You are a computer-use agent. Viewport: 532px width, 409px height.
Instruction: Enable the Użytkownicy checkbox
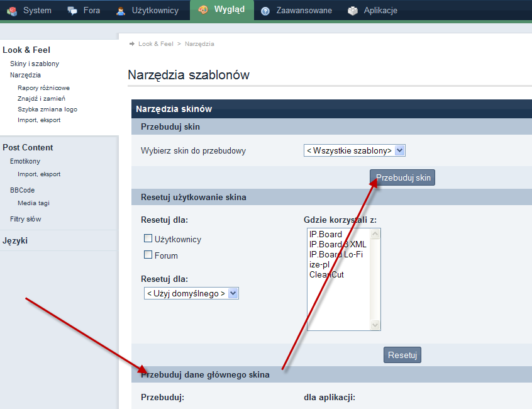pyautogui.click(x=148, y=238)
